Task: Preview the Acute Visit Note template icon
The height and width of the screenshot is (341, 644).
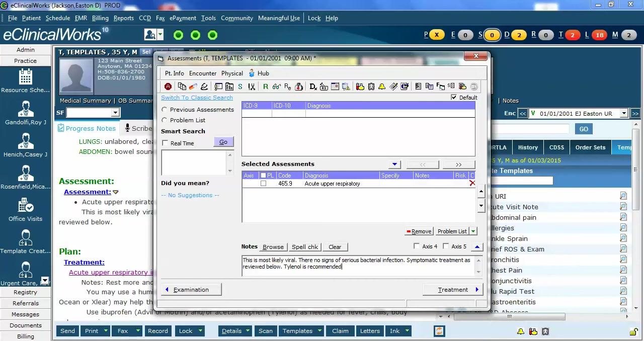Action: tap(623, 207)
